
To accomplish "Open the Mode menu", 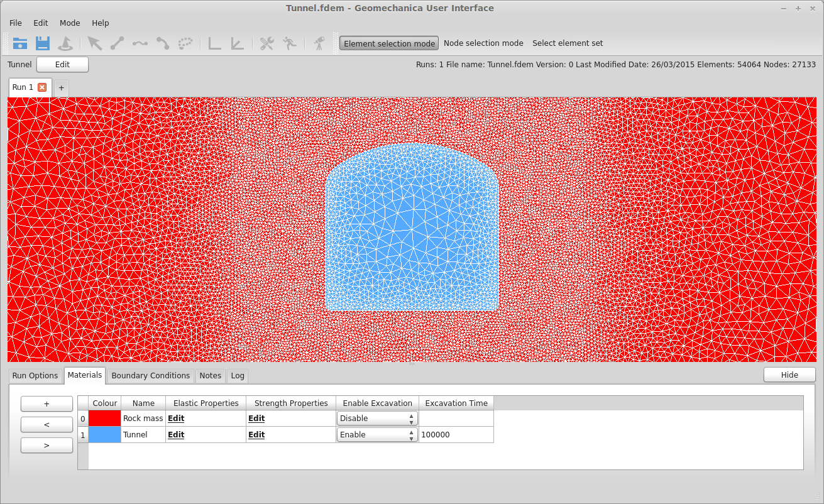I will click(x=69, y=23).
